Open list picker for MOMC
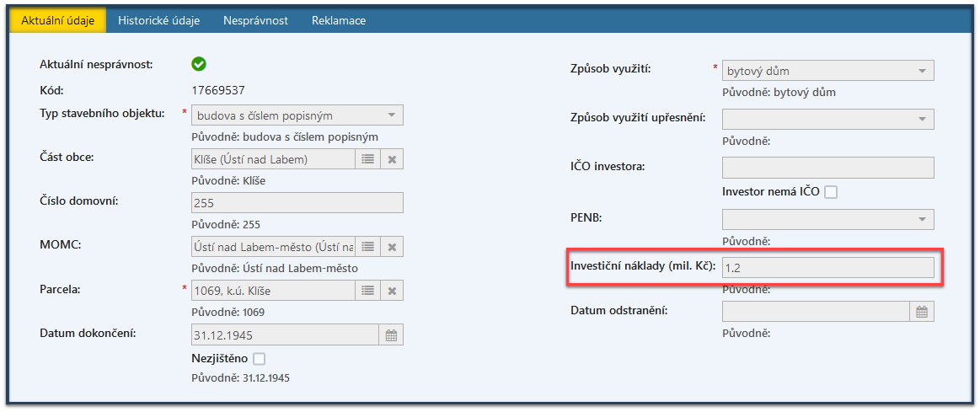980x412 pixels. pyautogui.click(x=367, y=247)
